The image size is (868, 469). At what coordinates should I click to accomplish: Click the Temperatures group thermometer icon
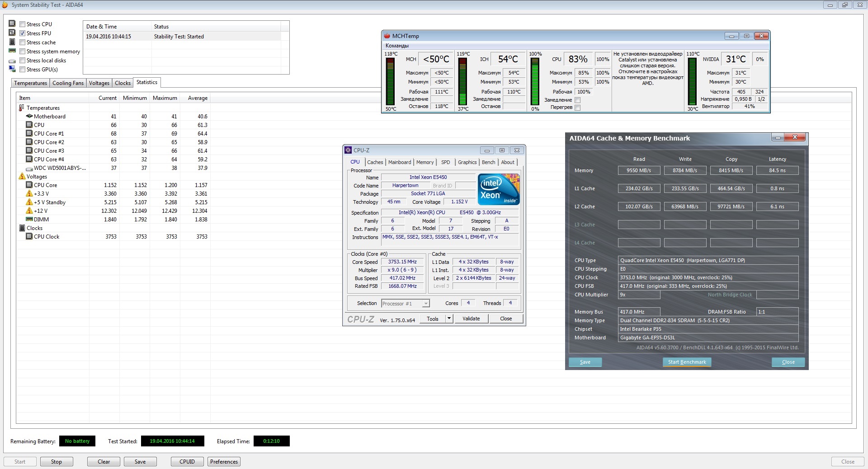(22, 108)
